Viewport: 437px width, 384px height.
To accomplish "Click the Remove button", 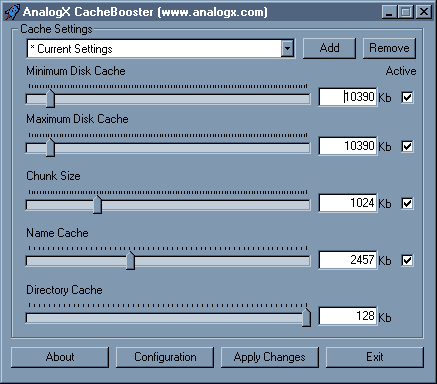I will (x=389, y=48).
